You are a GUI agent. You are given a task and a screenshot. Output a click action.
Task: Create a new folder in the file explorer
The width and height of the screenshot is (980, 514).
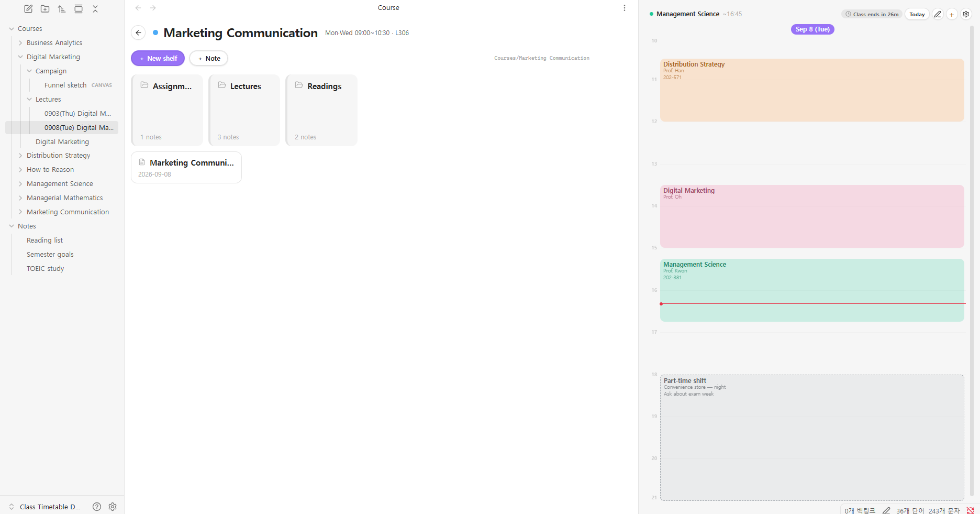[x=45, y=9]
